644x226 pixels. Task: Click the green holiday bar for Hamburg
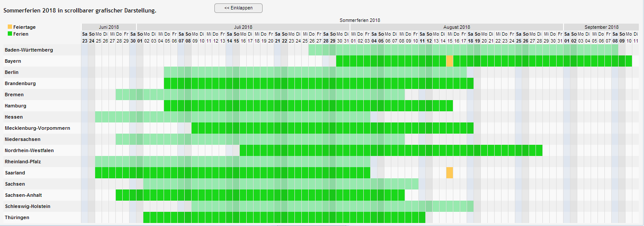(x=308, y=106)
